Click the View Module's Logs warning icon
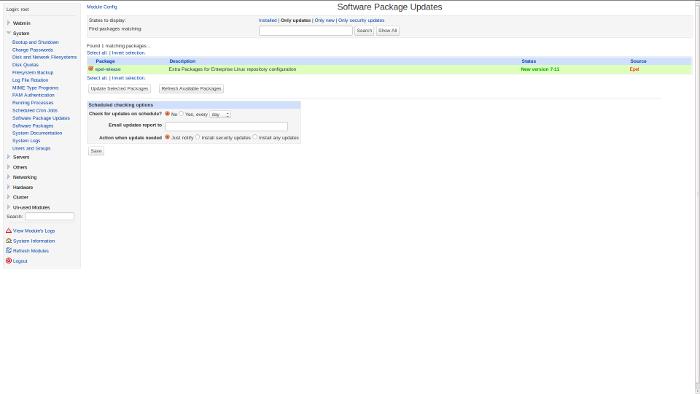Image resolution: width=700 pixels, height=394 pixels. click(8, 231)
